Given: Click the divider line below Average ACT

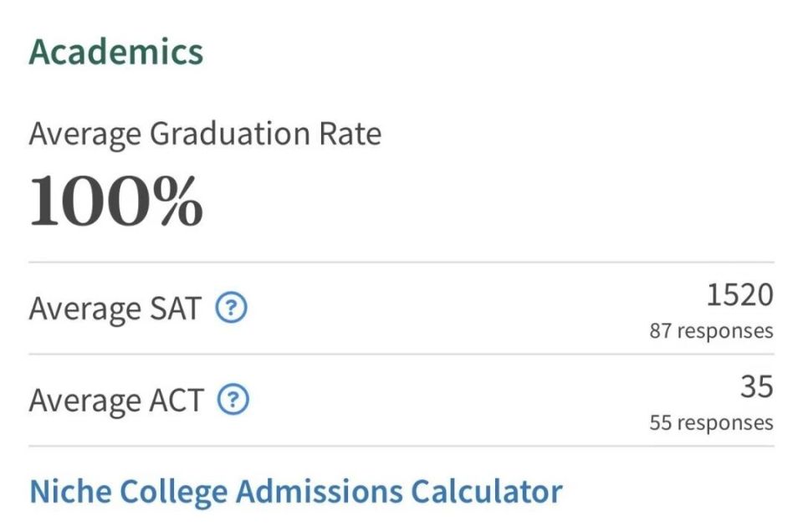Looking at the screenshot, I should point(401,446).
